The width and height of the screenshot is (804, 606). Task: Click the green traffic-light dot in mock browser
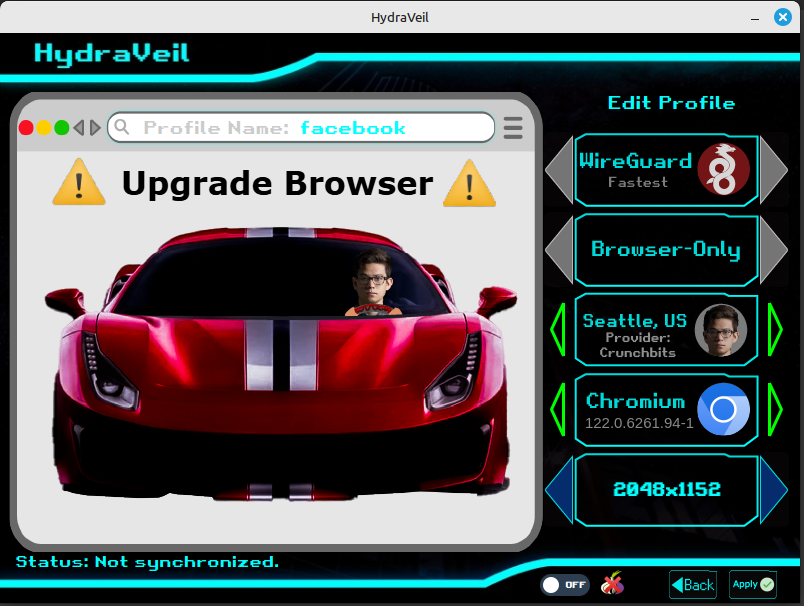(62, 128)
